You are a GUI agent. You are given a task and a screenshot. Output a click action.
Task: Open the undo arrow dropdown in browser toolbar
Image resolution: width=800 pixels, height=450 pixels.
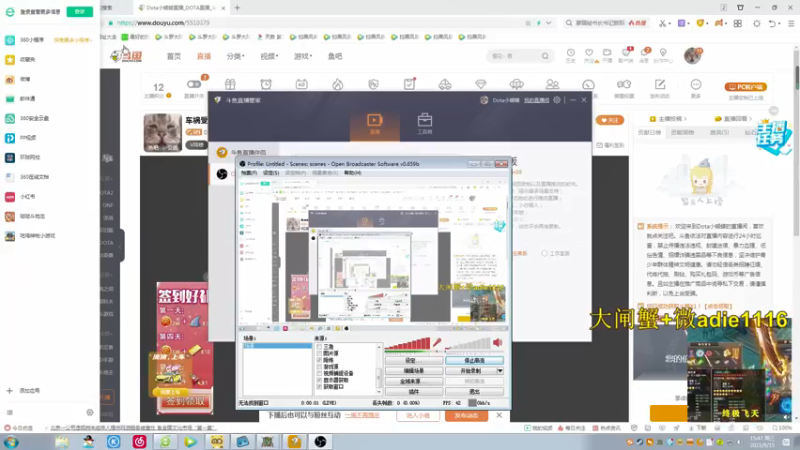tap(780, 23)
